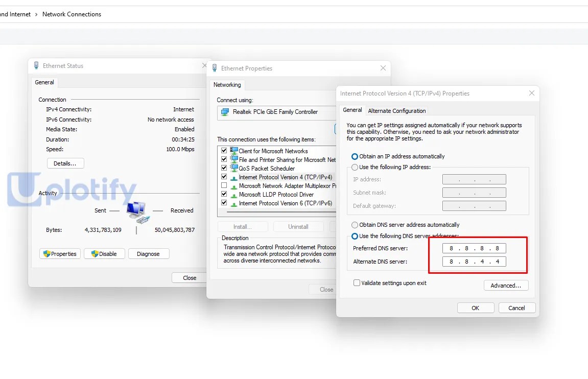588x379 pixels.
Task: Expand breadcrumb chevron before Network Connections
Action: tap(36, 14)
